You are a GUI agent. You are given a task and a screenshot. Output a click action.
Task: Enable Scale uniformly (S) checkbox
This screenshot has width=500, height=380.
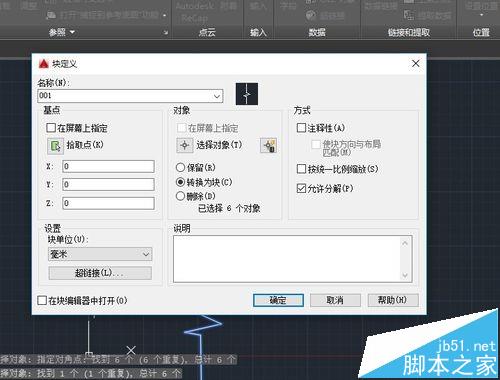(x=301, y=169)
